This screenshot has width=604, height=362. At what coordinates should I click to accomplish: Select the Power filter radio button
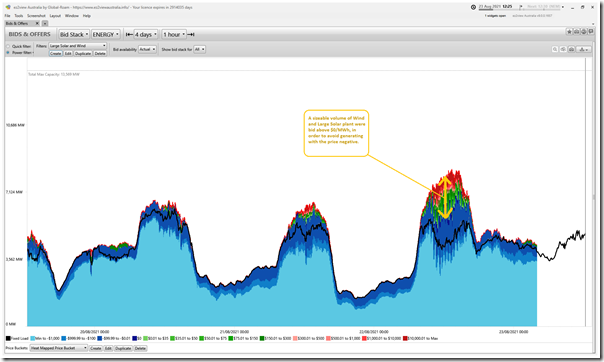tap(8, 52)
